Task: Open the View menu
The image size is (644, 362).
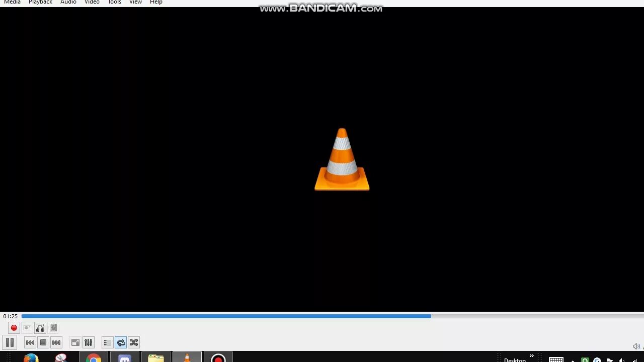Action: 135,3
